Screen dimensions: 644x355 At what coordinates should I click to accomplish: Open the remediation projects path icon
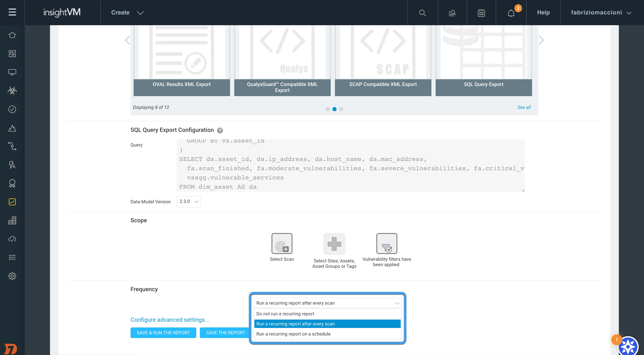point(12,146)
